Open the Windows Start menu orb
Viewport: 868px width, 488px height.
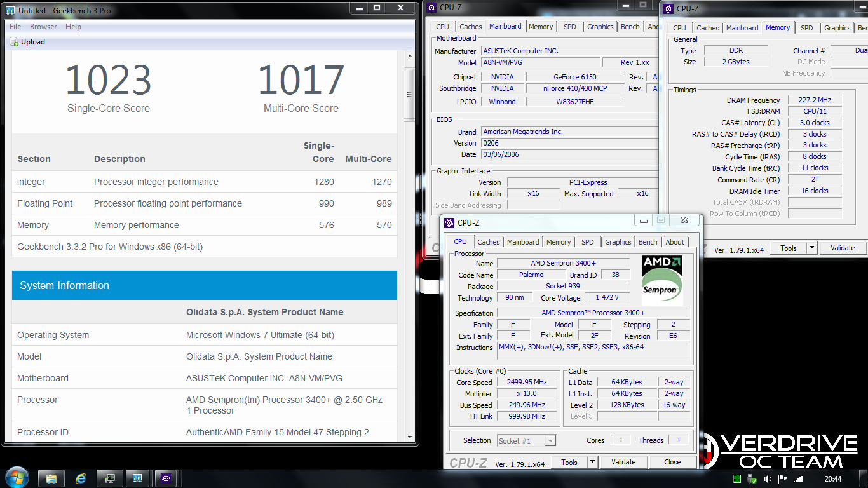[17, 478]
